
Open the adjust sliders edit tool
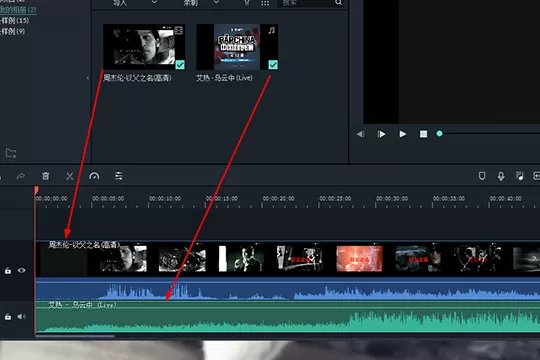pyautogui.click(x=118, y=176)
